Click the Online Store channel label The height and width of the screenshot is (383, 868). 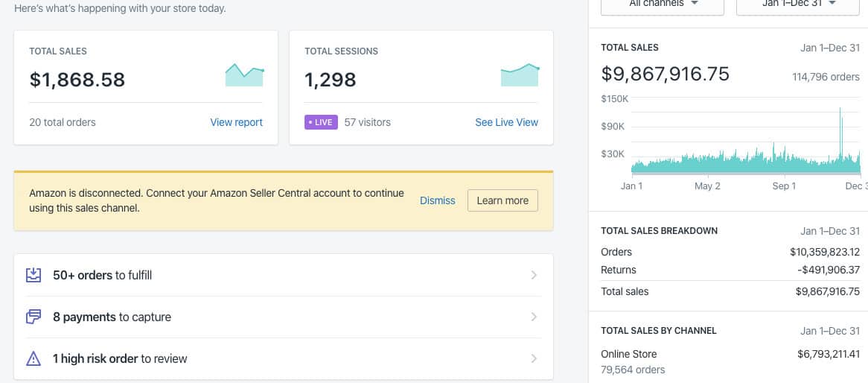(x=629, y=354)
